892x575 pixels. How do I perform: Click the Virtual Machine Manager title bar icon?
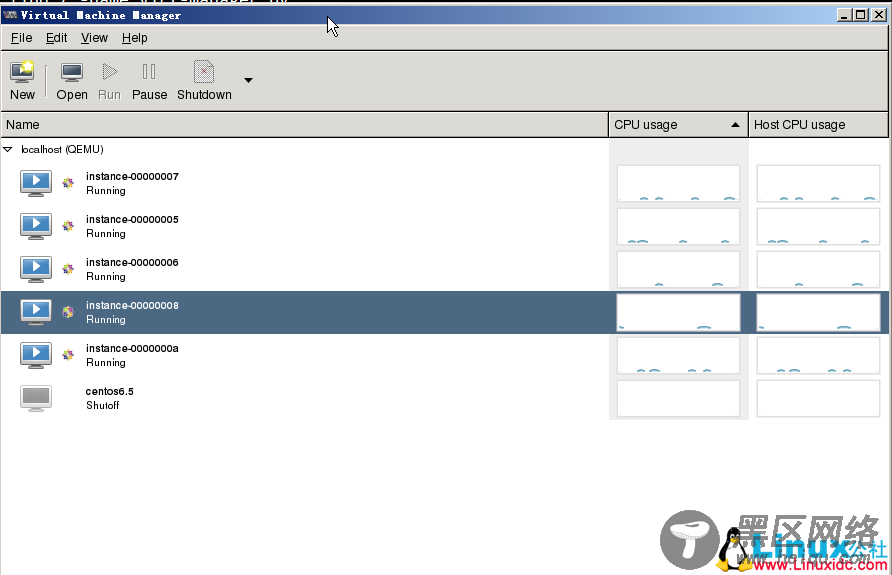click(10, 15)
